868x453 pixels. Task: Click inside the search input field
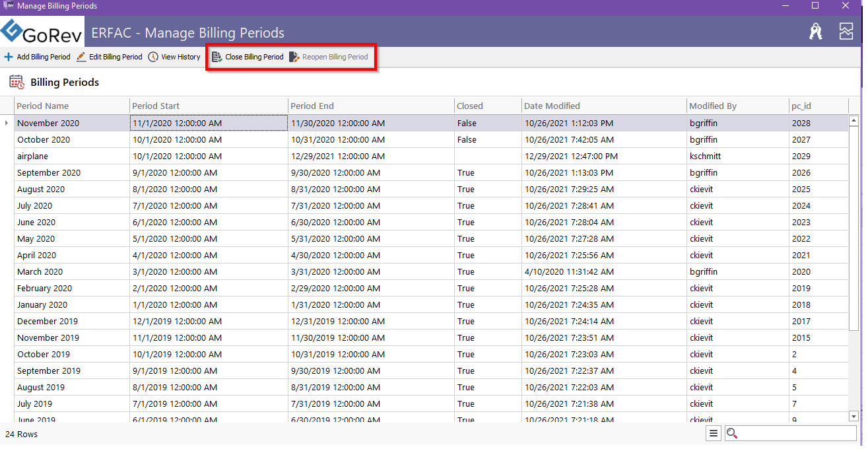797,433
